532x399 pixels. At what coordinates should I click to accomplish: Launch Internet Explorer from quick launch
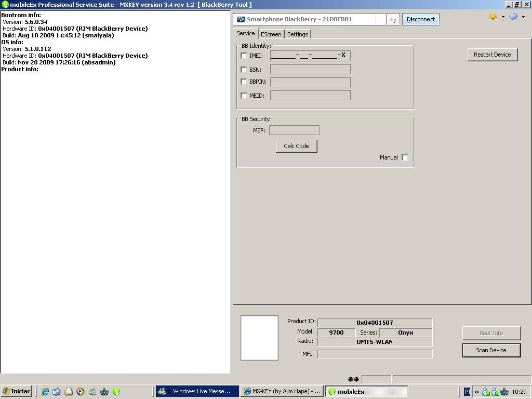[45, 392]
